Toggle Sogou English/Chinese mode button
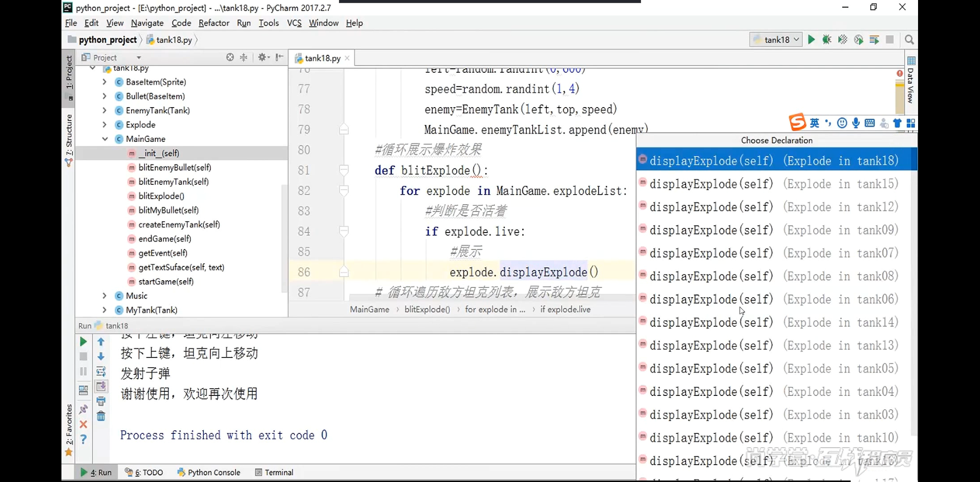 click(x=814, y=123)
